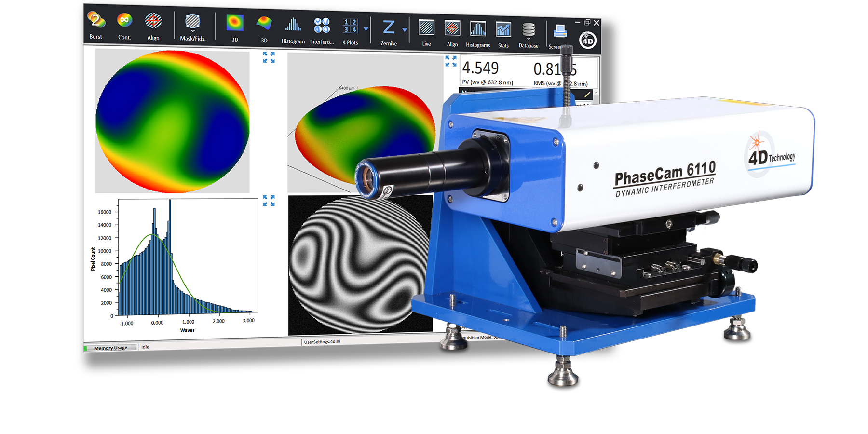Click the 2D color surface map
The width and height of the screenshot is (868, 434).
tap(173, 122)
